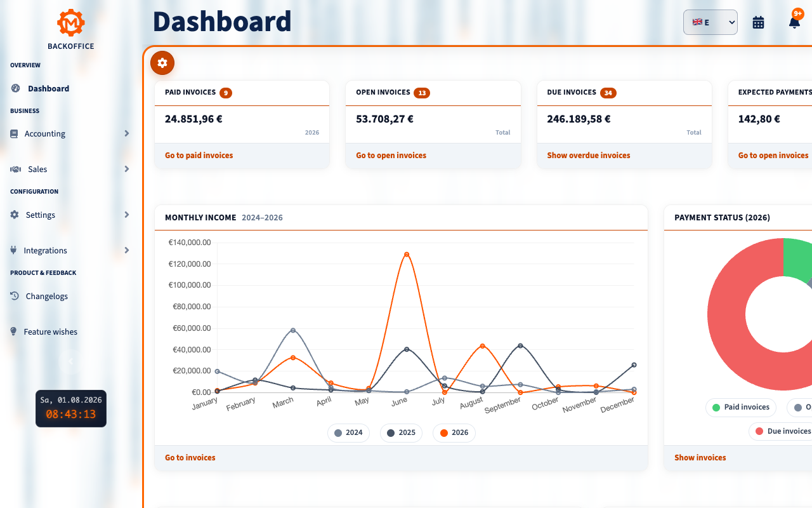Click the amount 246.189,58 €
This screenshot has width=812, height=508.
[579, 119]
